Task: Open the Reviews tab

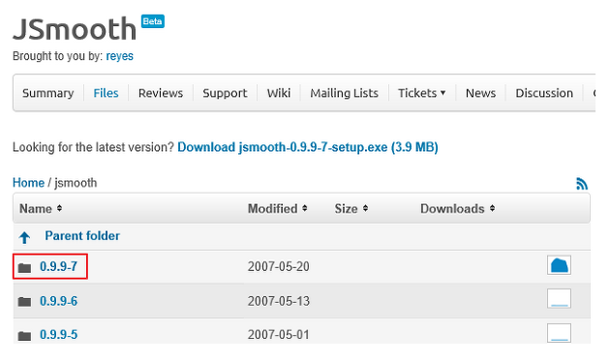Action: coord(161,93)
